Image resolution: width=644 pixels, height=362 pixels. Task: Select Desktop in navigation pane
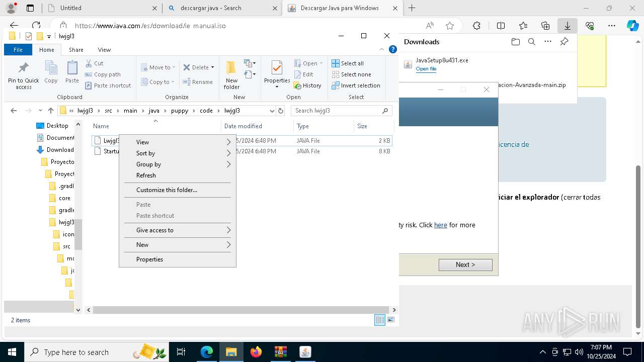pyautogui.click(x=52, y=126)
